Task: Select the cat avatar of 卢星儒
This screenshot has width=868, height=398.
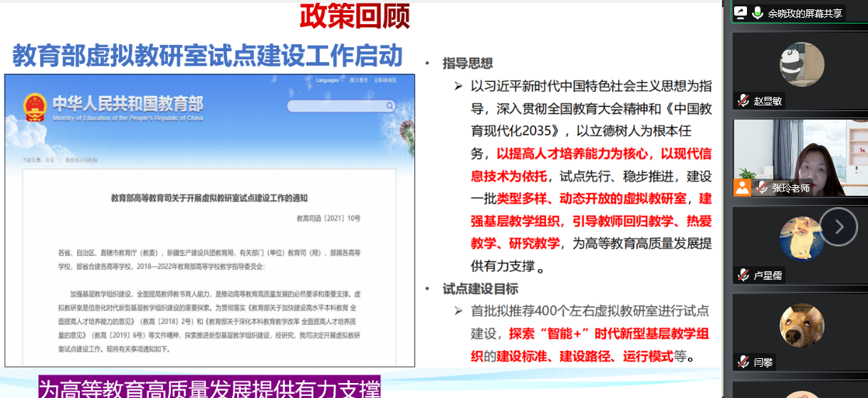Action: (x=802, y=239)
